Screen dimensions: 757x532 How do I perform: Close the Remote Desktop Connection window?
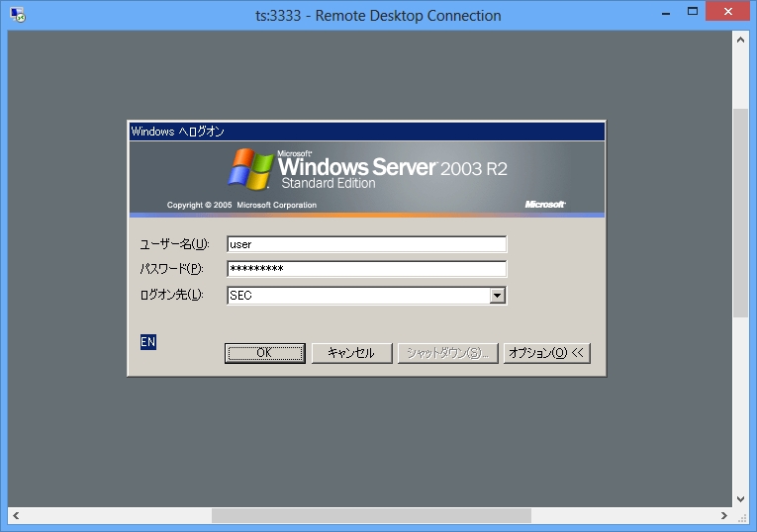[728, 12]
